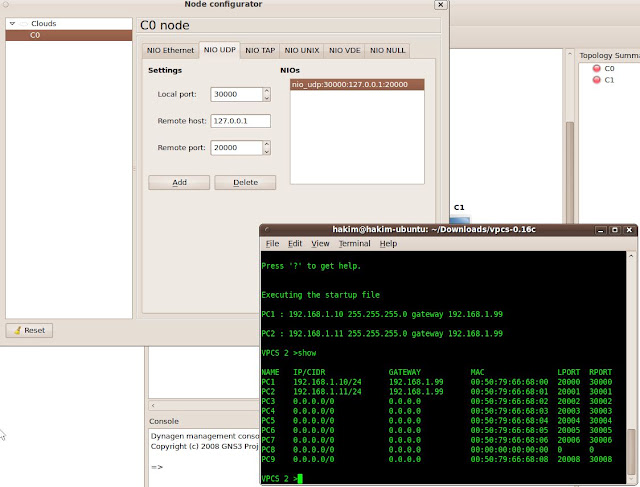The width and height of the screenshot is (640, 487).
Task: Click the canvas scrollbar up arrow
Action: 570,54
